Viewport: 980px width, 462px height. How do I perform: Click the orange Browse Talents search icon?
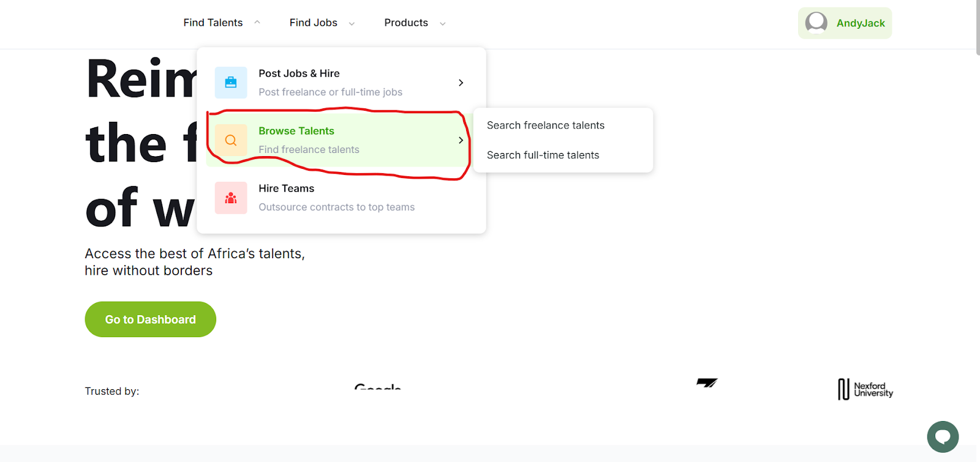coord(231,140)
